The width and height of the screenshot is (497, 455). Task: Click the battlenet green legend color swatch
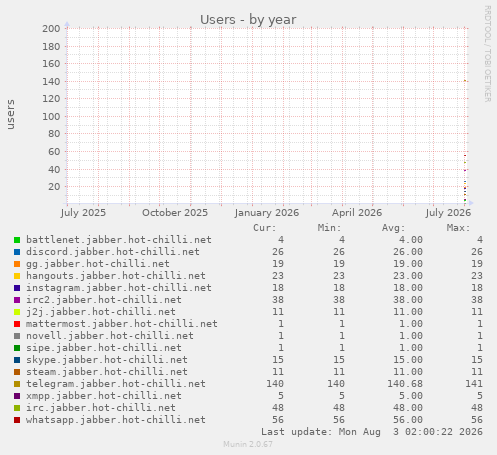17,240
